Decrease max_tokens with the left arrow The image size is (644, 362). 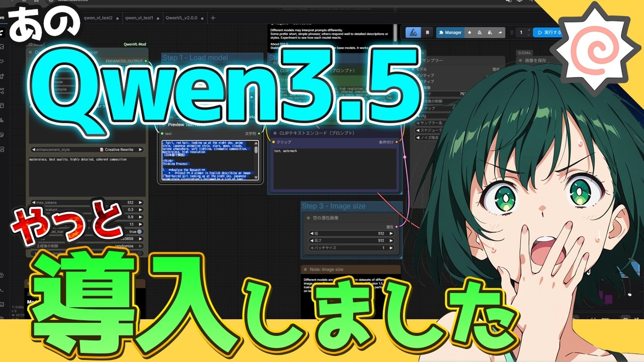(34, 202)
